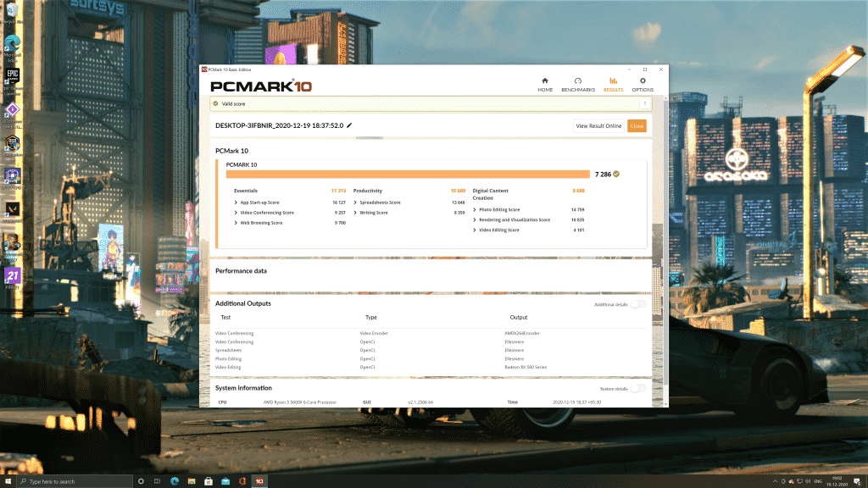Click the PCMark 10 logo
Screen dimensions: 868x488
click(x=261, y=86)
